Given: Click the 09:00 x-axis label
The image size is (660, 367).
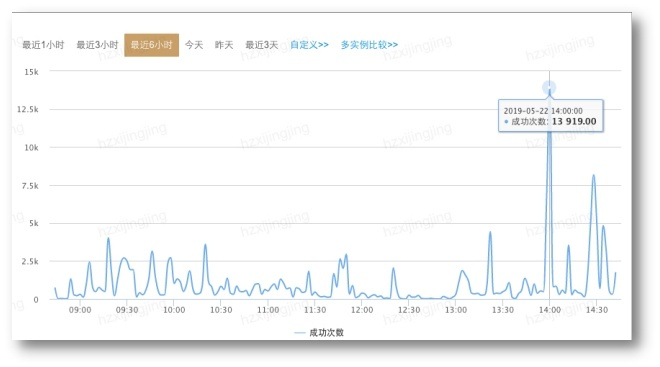Looking at the screenshot, I should tap(80, 310).
